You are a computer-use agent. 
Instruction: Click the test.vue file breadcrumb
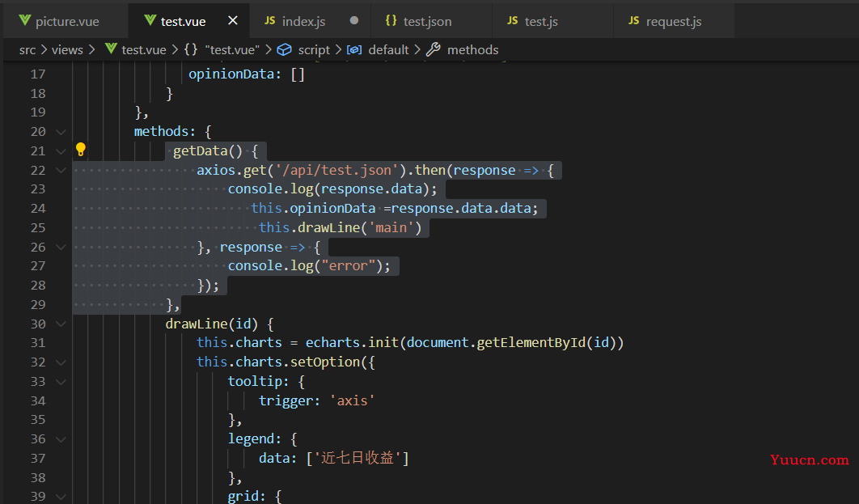(x=143, y=50)
